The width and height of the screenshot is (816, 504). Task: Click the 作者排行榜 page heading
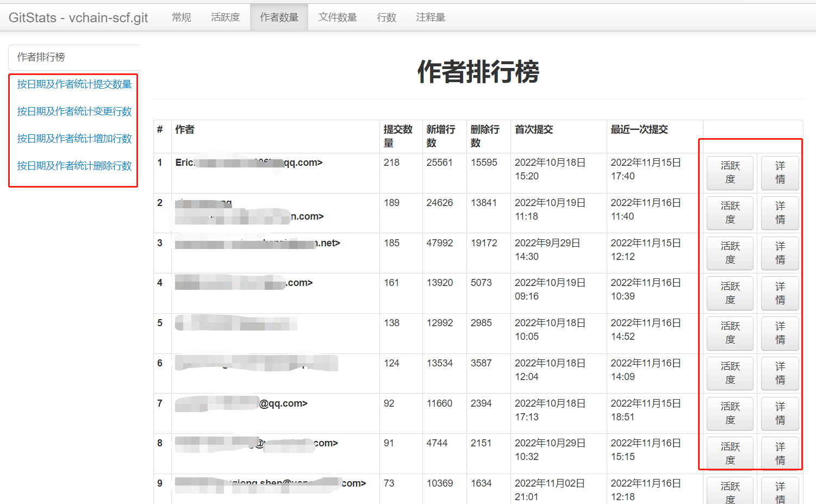pyautogui.click(x=478, y=72)
